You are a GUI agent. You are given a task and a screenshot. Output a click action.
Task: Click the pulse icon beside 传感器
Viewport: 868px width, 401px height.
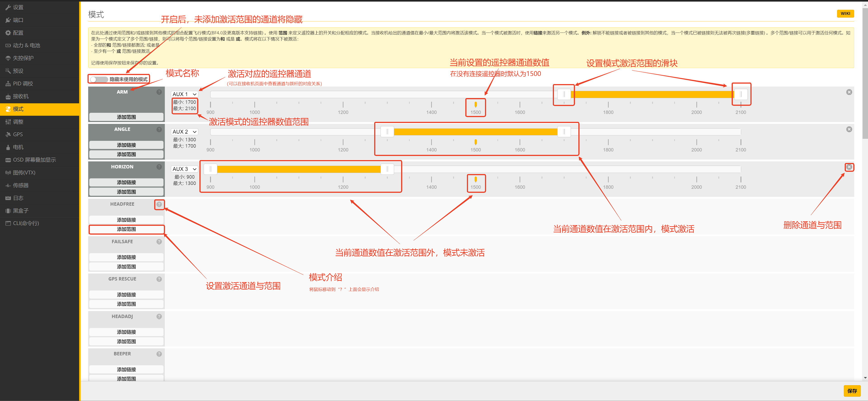(8, 185)
